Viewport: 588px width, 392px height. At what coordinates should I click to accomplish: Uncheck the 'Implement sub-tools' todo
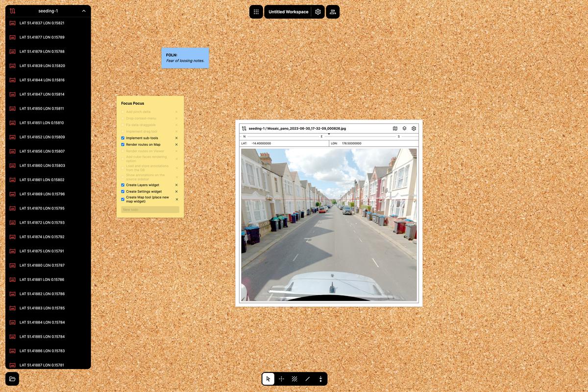click(122, 138)
